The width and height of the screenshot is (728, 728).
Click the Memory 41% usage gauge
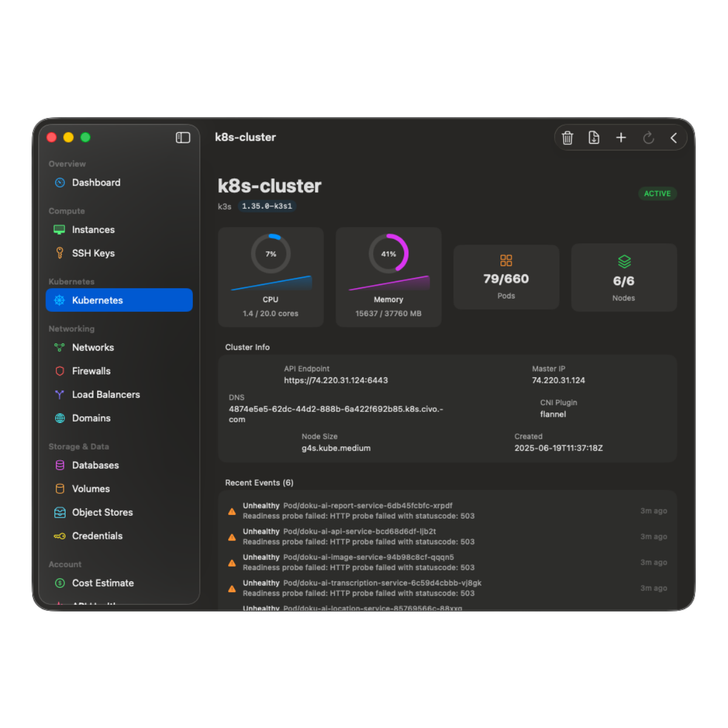388,254
